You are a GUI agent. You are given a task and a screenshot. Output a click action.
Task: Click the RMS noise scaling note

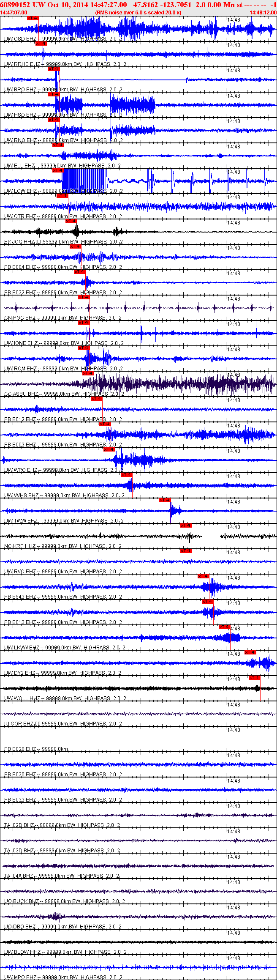coord(138,13)
